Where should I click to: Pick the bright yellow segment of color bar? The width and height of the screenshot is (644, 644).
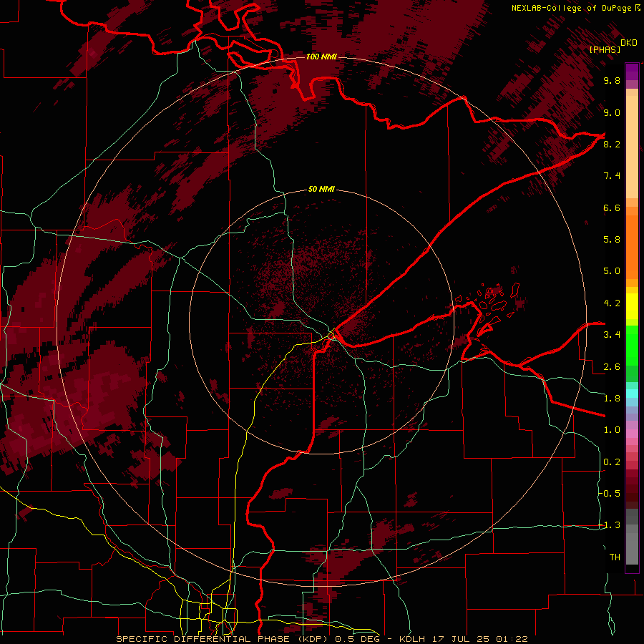[x=632, y=306]
